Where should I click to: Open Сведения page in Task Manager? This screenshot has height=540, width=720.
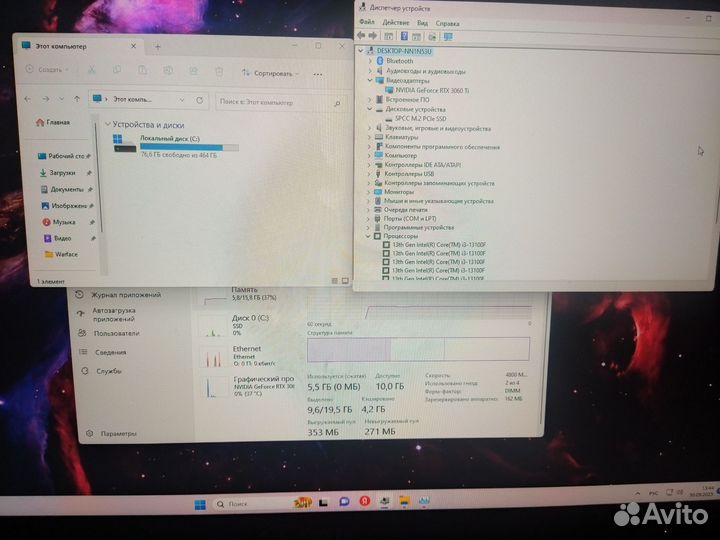(110, 352)
